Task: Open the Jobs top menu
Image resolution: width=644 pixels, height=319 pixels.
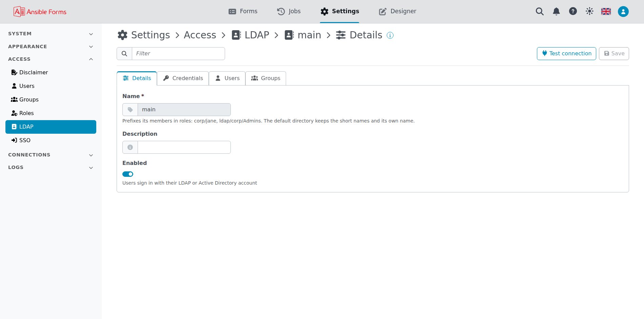Action: coord(289,12)
